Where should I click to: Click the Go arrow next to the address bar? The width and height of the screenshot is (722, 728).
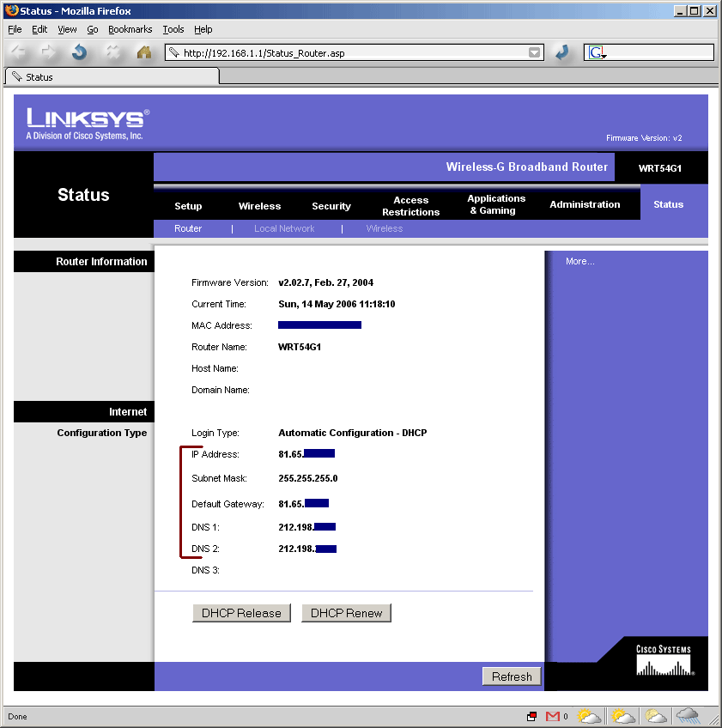tap(562, 52)
